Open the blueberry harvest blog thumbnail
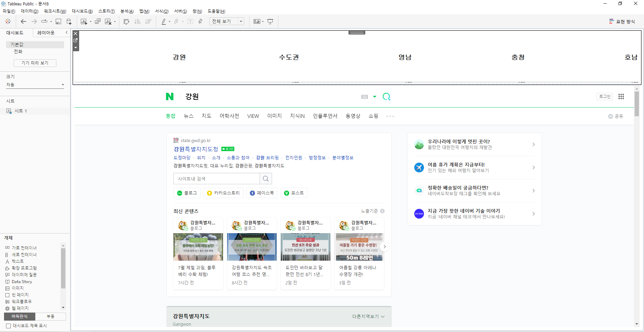Image resolution: width=644 pixels, height=332 pixels. pyautogui.click(x=198, y=247)
